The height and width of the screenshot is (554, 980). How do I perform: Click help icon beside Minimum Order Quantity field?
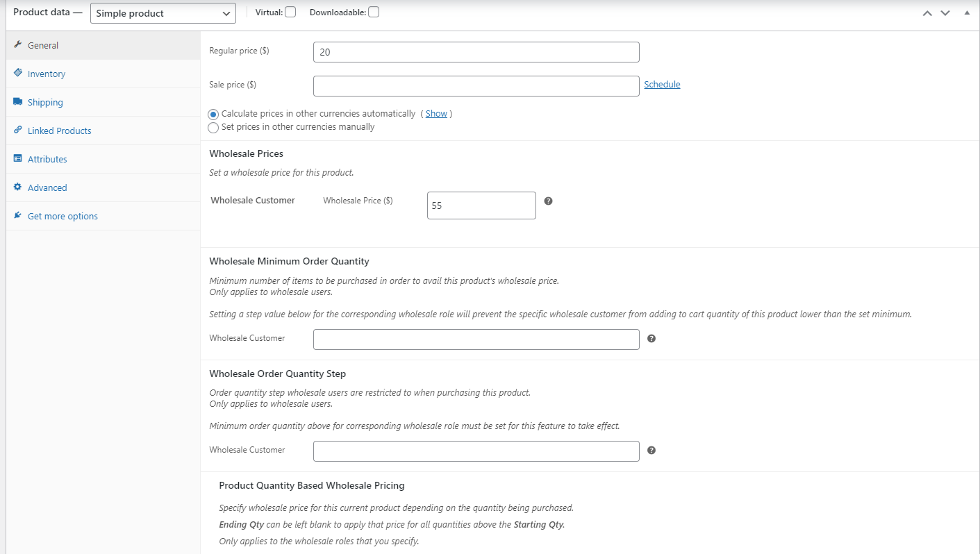tap(651, 339)
